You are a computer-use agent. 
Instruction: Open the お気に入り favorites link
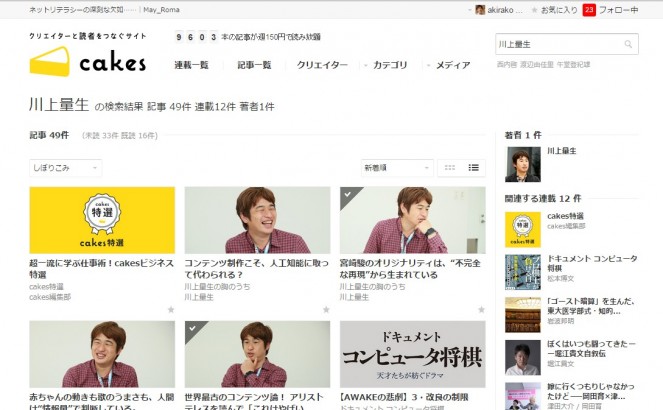(555, 10)
